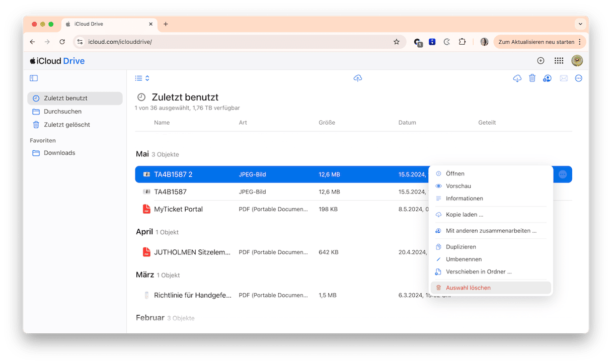Delete the selection with the toolbar trash icon
Screen dimensions: 612x364
click(532, 78)
